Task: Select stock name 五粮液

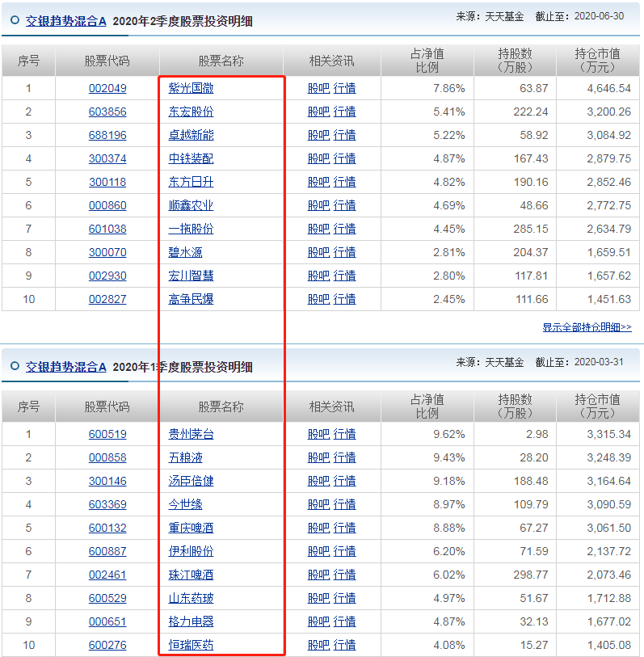Action: [185, 457]
